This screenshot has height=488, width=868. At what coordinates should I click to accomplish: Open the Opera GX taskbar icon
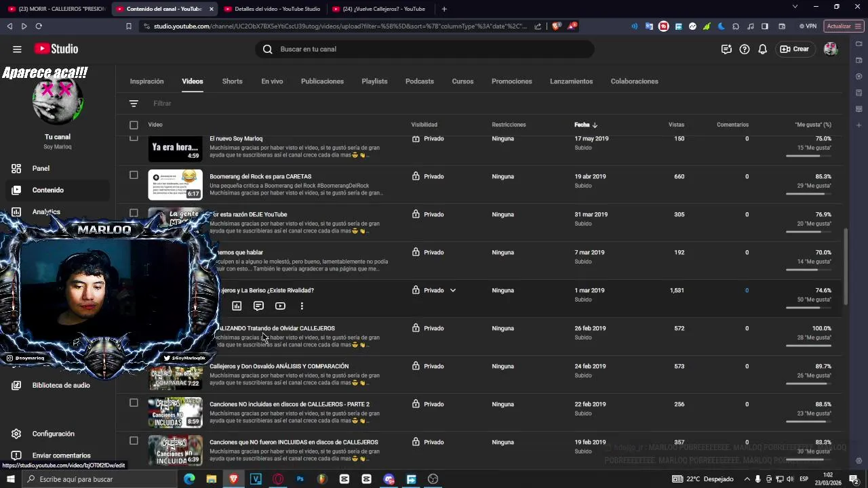click(x=278, y=479)
